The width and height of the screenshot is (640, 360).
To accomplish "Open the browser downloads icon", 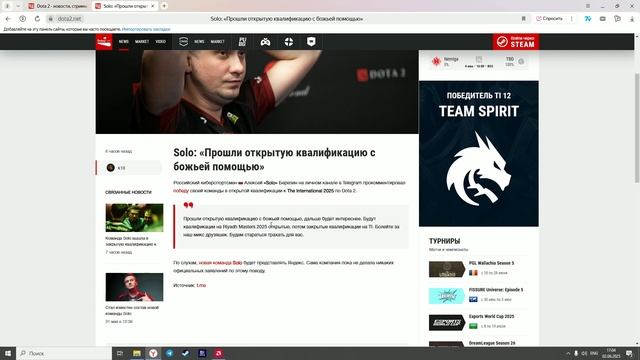I will point(632,19).
